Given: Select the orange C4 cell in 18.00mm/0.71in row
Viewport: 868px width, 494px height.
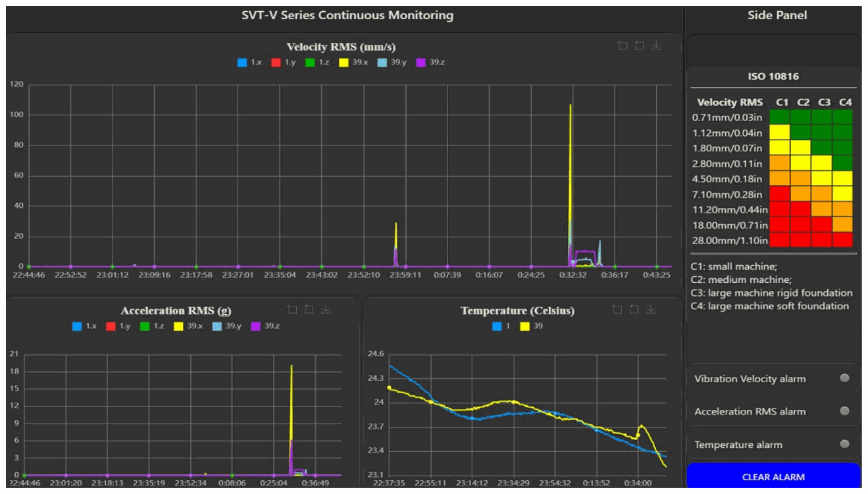Looking at the screenshot, I should [842, 224].
